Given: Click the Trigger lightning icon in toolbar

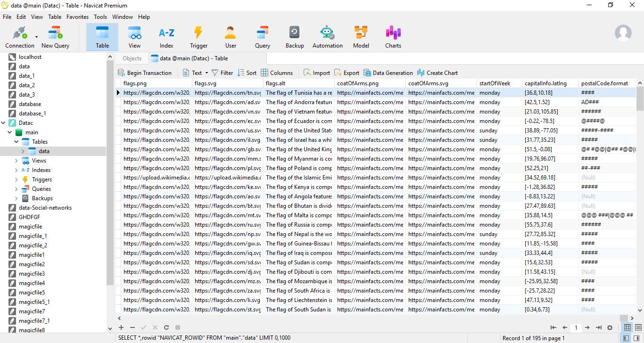Looking at the screenshot, I should pyautogui.click(x=198, y=37).
